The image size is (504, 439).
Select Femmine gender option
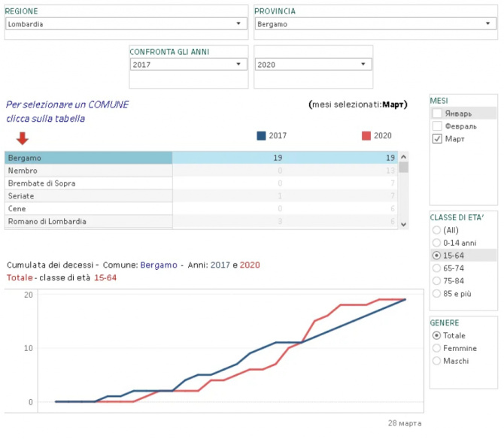pyautogui.click(x=437, y=348)
